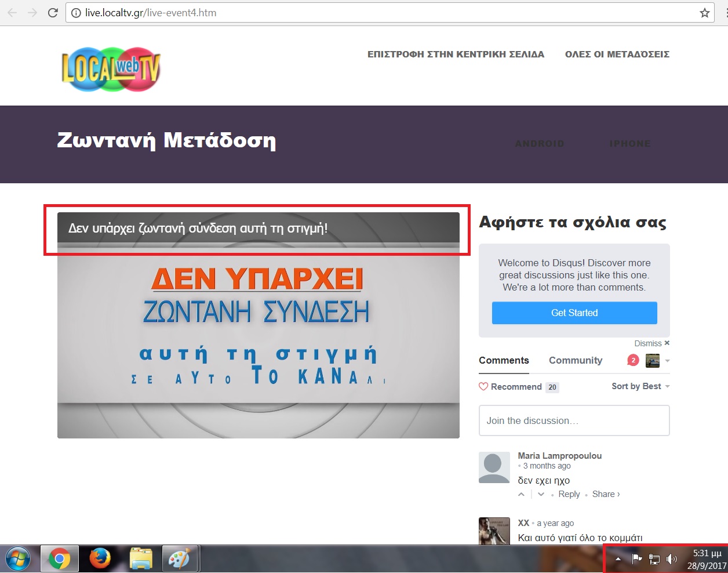Screen dimensions: 728x573
Task: Click the 'a year ago' timestamp
Action: (555, 523)
